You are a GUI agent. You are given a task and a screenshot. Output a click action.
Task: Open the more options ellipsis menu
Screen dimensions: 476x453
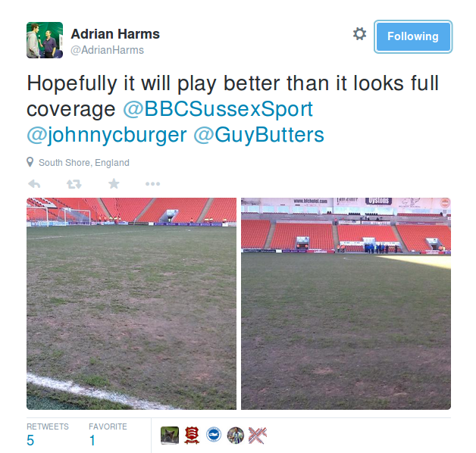tap(152, 184)
